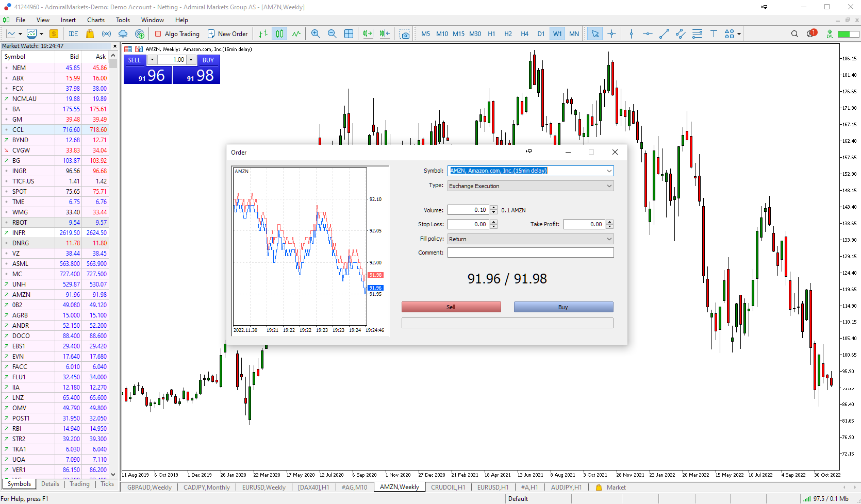This screenshot has width=861, height=504.
Task: Select the crosshair tool
Action: 611,34
